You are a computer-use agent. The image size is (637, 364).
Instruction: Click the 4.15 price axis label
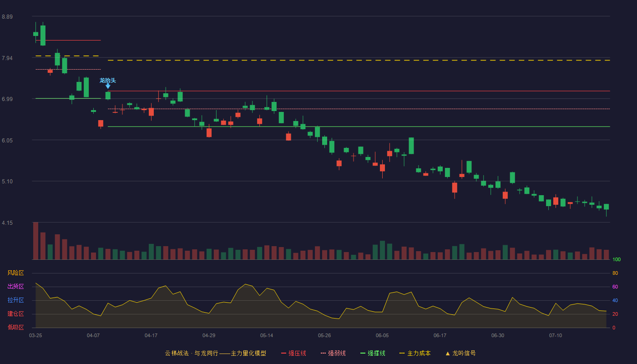point(7,223)
